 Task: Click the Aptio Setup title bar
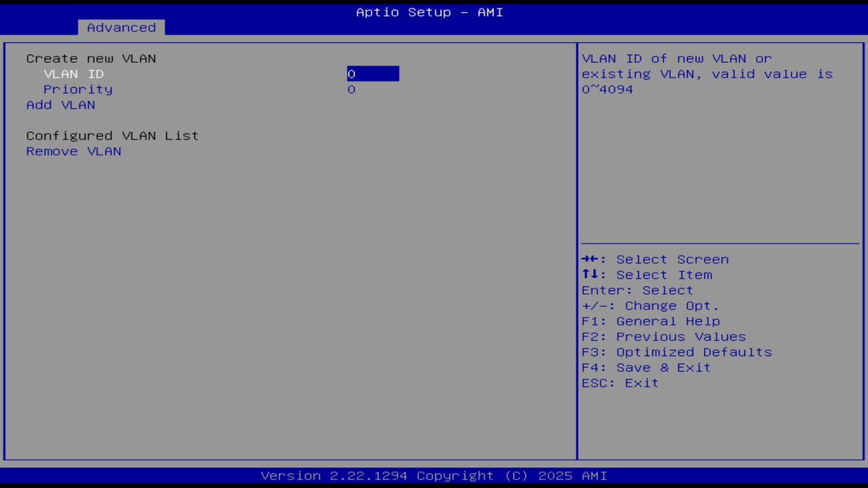pos(429,12)
